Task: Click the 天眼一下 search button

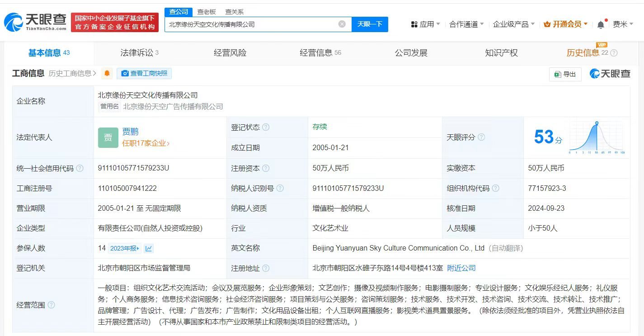Action: (x=371, y=24)
